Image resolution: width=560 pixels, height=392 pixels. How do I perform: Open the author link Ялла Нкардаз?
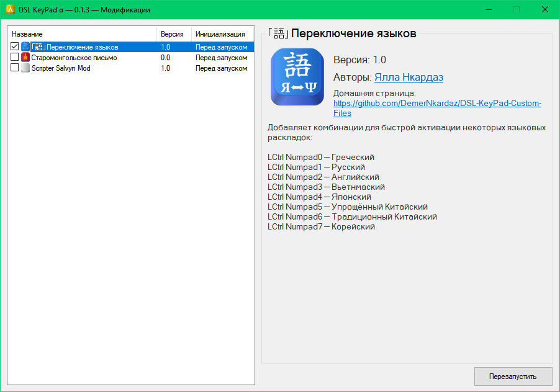[409, 78]
